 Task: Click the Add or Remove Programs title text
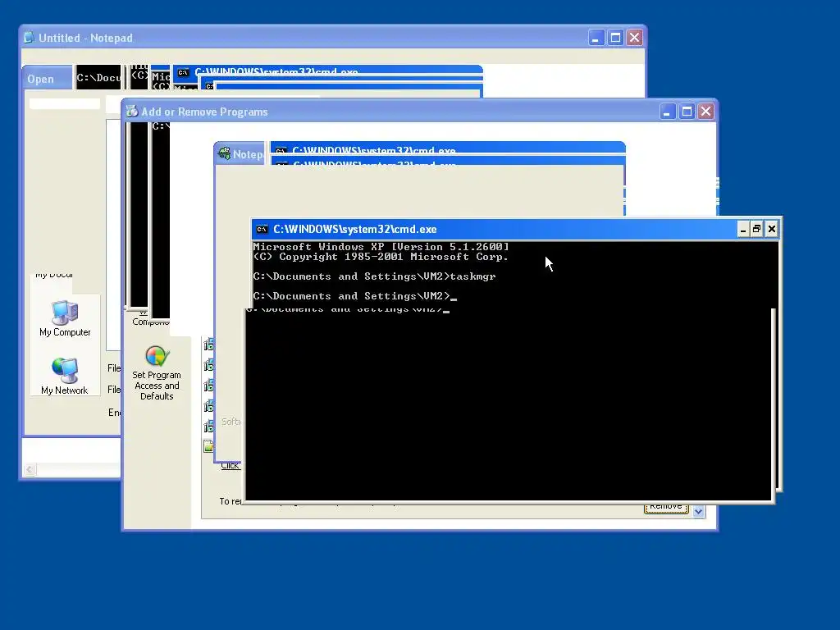point(204,112)
